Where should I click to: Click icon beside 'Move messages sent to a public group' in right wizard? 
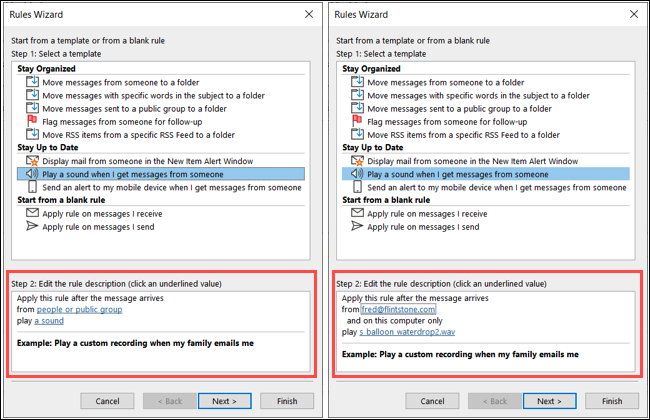tap(357, 108)
